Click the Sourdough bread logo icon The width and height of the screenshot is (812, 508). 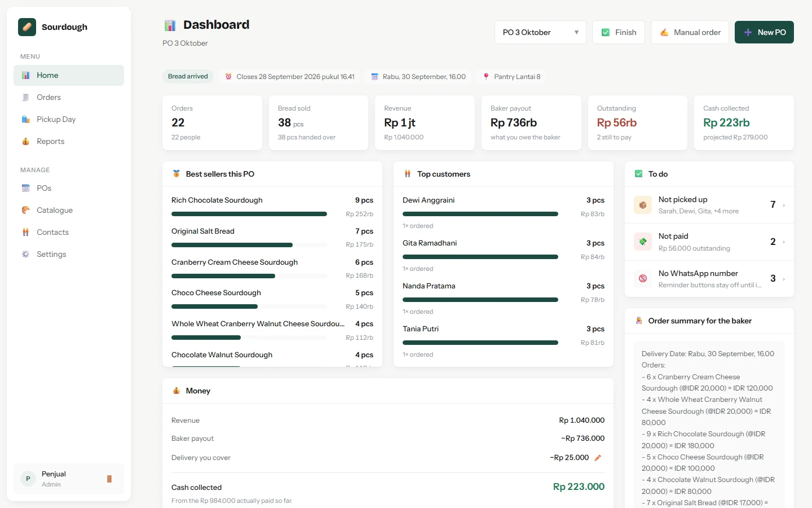[27, 27]
